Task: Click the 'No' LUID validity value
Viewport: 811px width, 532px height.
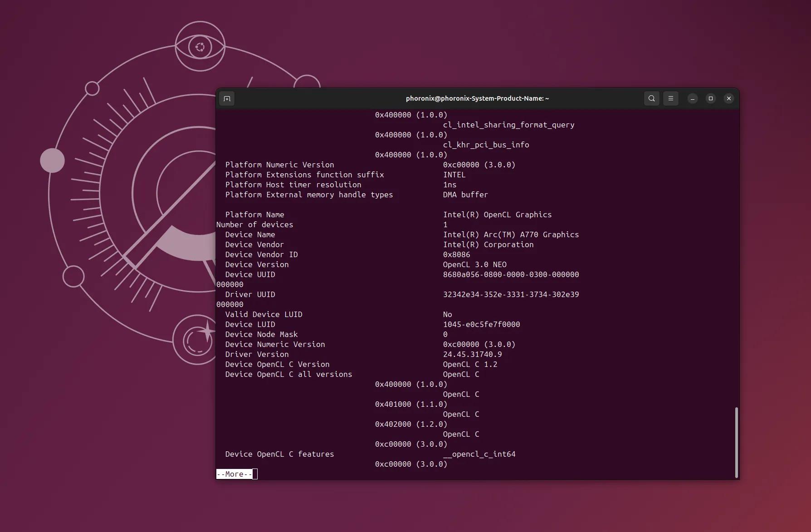Action: pyautogui.click(x=447, y=314)
